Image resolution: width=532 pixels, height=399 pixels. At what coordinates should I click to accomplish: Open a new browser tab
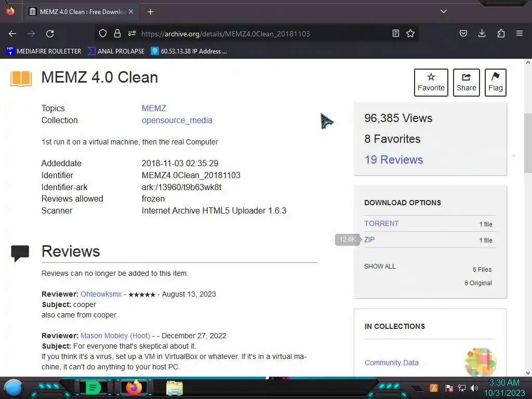(x=150, y=12)
